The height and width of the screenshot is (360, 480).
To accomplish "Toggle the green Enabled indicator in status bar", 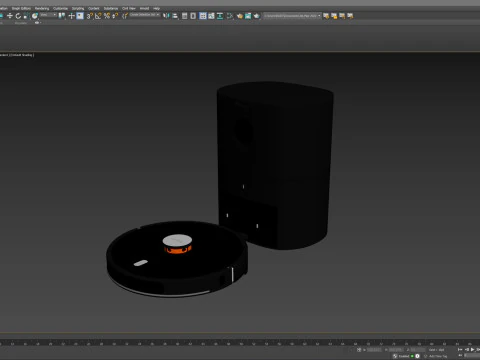I will tap(412, 356).
